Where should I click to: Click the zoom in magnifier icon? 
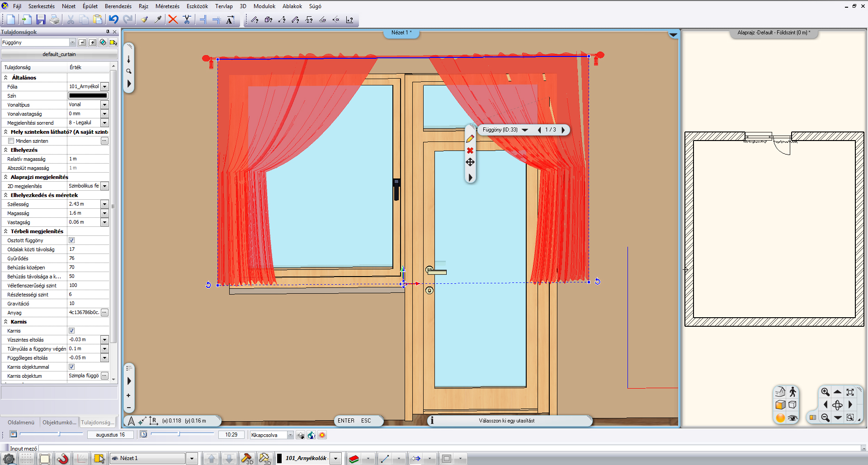[x=825, y=392]
